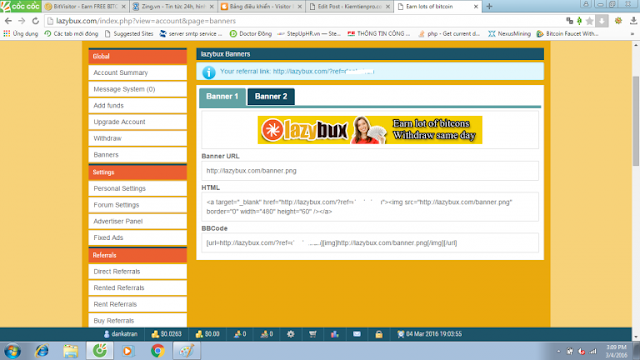Image resolution: width=640 pixels, height=360 pixels.
Task: Switch to the Edit Post tab
Action: click(x=350, y=7)
